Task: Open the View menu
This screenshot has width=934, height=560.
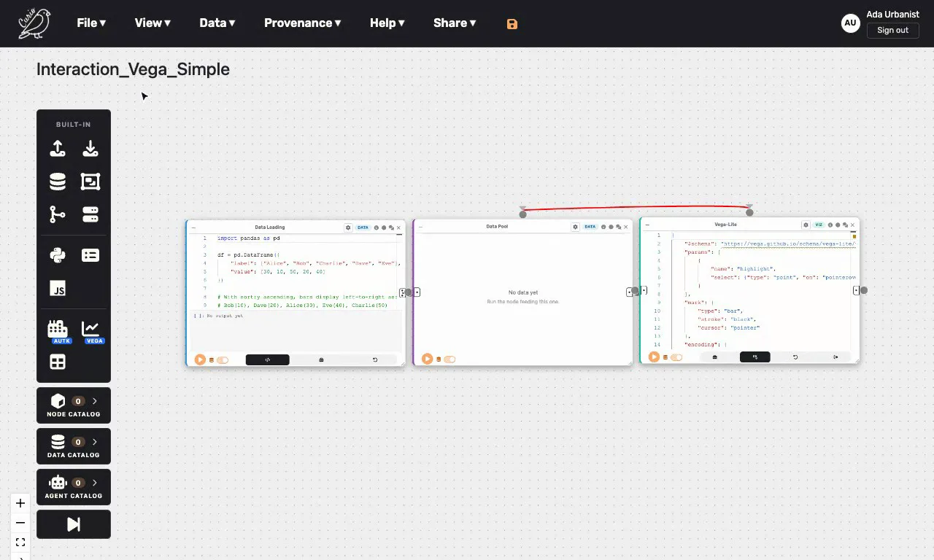Action: pyautogui.click(x=153, y=23)
